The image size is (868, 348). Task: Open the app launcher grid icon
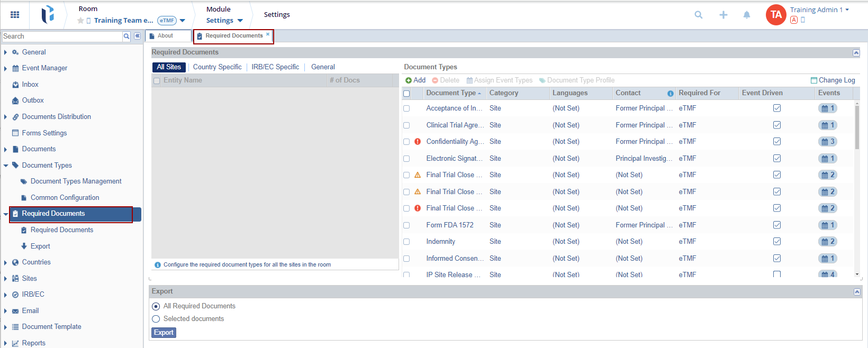[x=15, y=15]
